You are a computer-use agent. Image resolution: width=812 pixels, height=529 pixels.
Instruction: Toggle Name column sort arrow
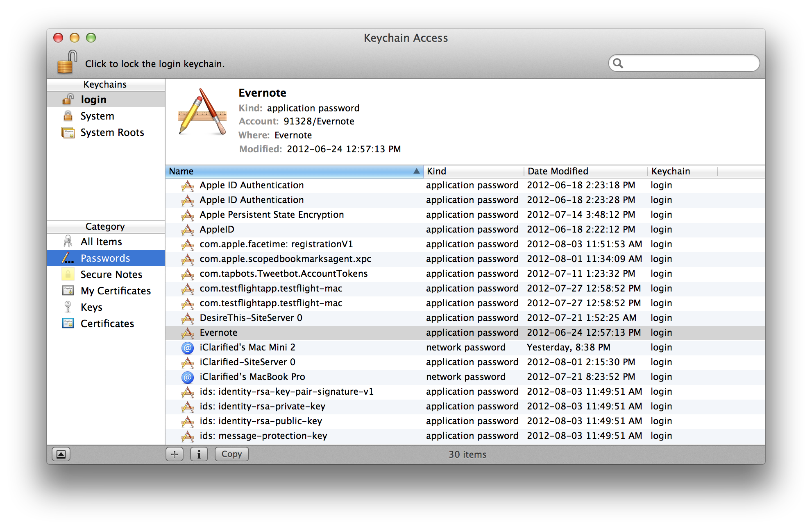click(417, 171)
